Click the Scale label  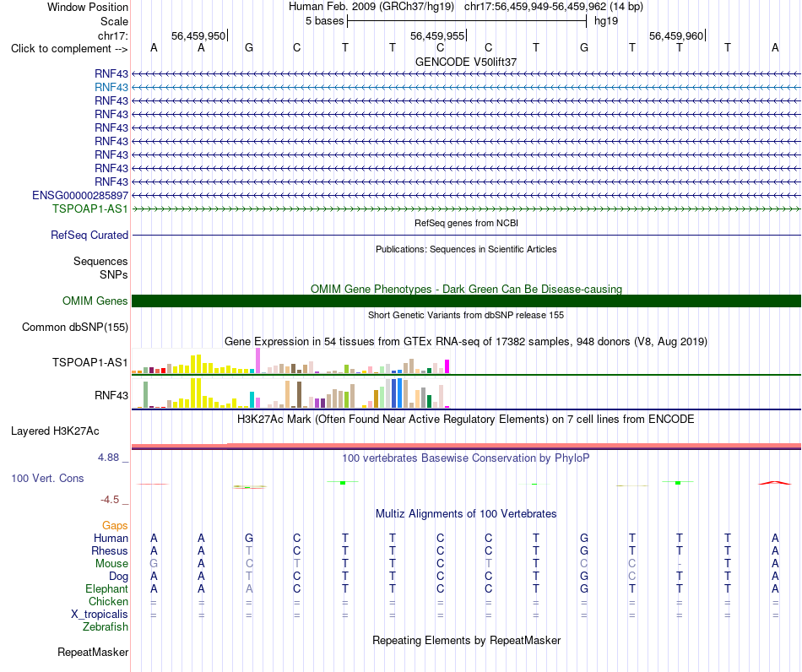coord(114,21)
